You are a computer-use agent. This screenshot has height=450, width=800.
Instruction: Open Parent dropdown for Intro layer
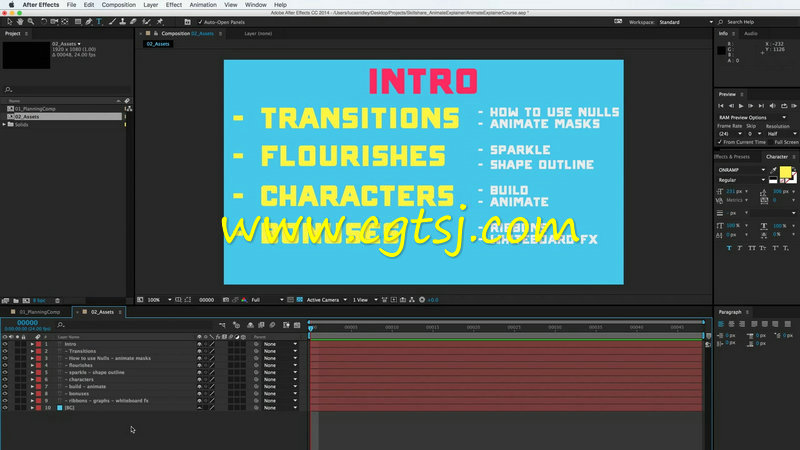pyautogui.click(x=280, y=344)
